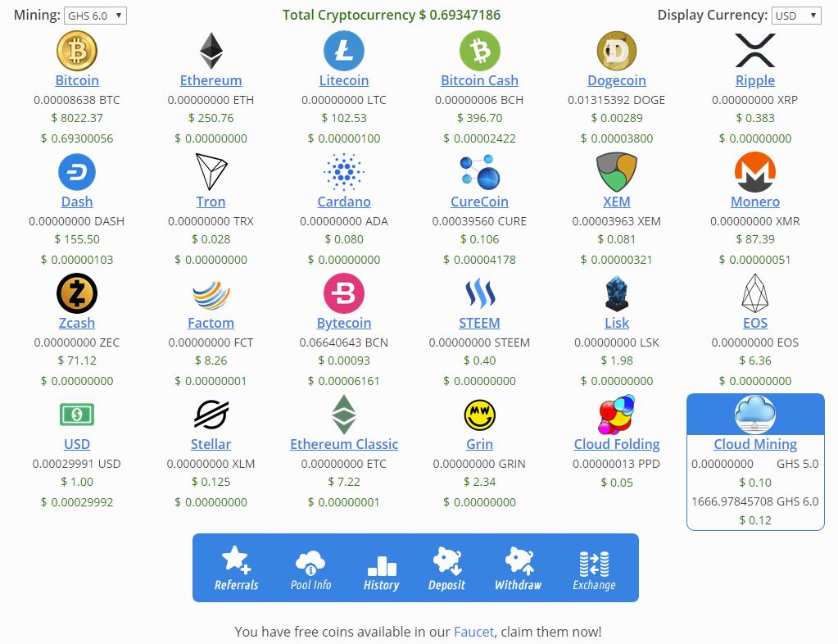Click the Bitcoin coin icon
The width and height of the screenshot is (838, 644).
(x=77, y=51)
